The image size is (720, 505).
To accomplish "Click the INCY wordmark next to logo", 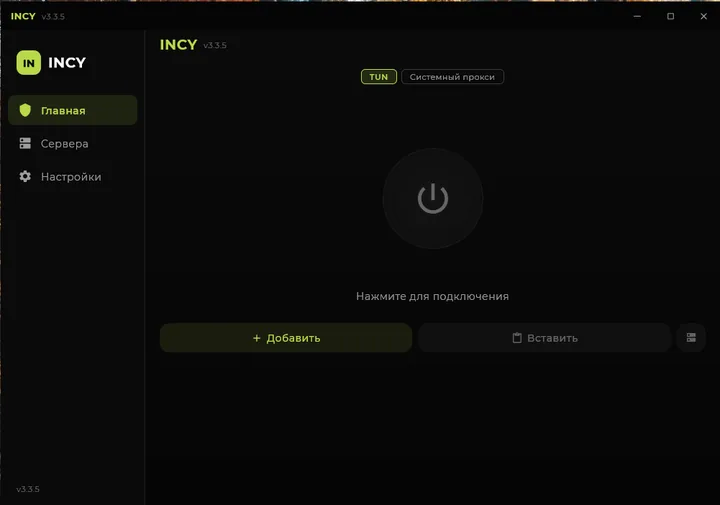I will 67,62.
